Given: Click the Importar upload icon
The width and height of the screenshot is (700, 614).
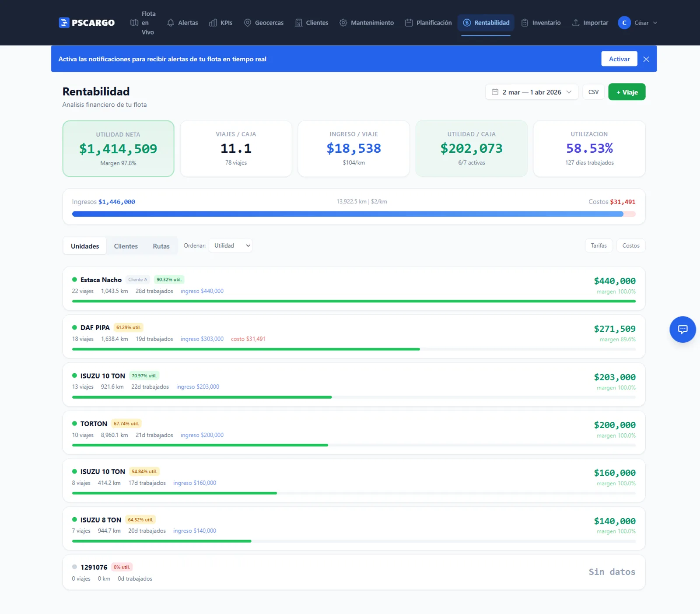Looking at the screenshot, I should tap(576, 23).
